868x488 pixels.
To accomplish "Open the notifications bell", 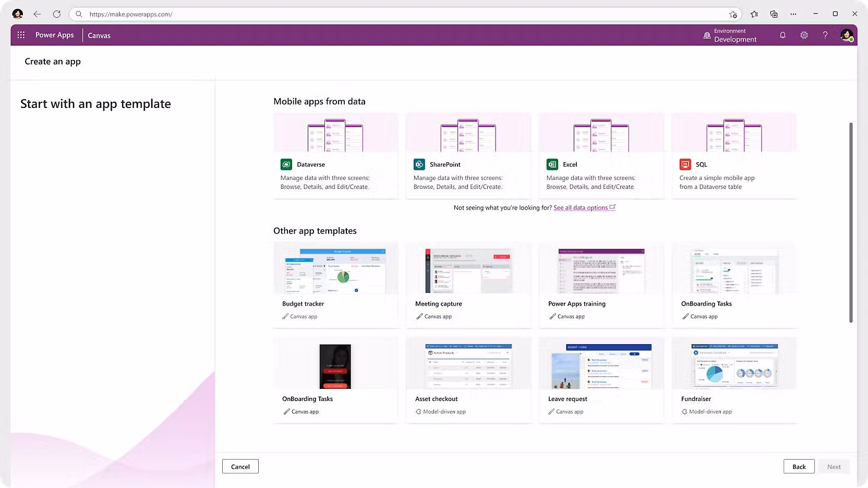I will pyautogui.click(x=782, y=35).
